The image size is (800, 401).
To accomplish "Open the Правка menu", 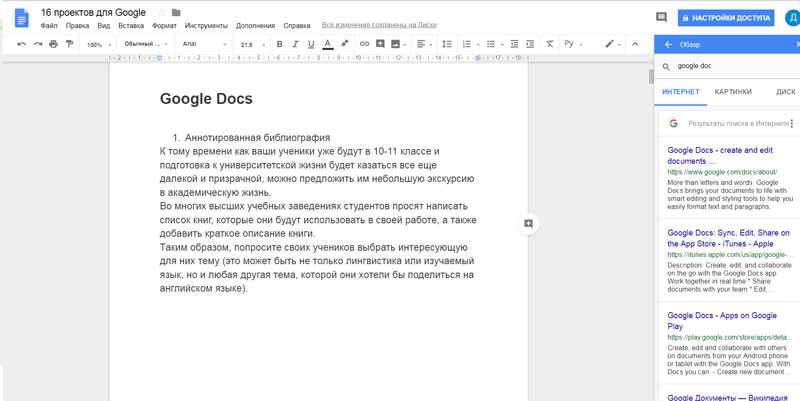I will click(x=78, y=26).
